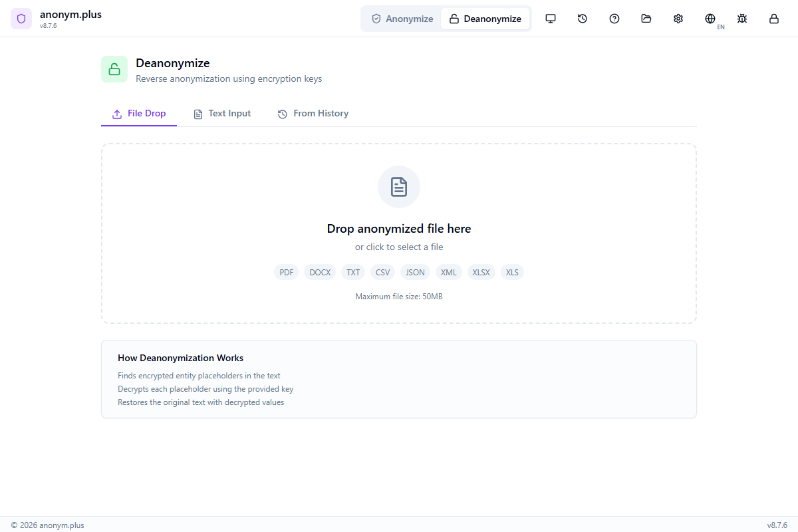Enable Deanonymize mode
The image size is (798, 532).
pos(485,19)
